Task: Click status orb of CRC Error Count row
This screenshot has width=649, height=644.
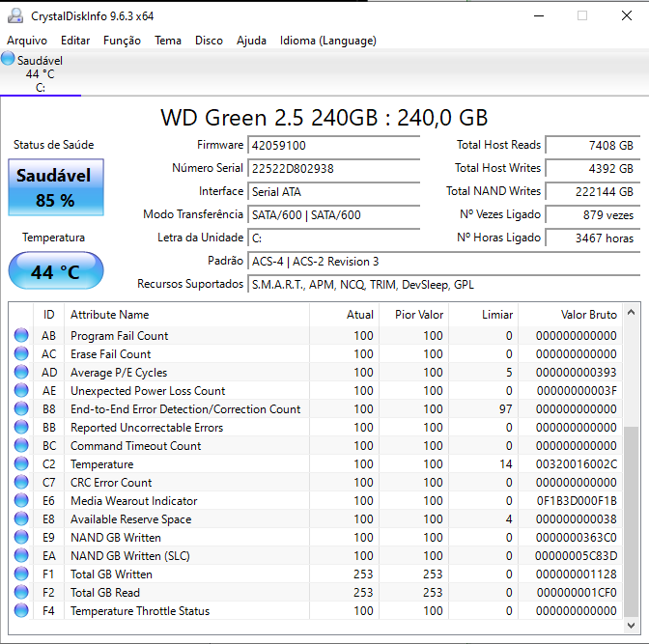Action: click(21, 482)
